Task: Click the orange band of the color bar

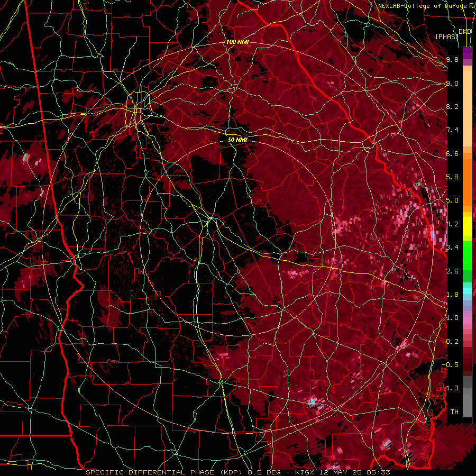Action: (x=467, y=179)
